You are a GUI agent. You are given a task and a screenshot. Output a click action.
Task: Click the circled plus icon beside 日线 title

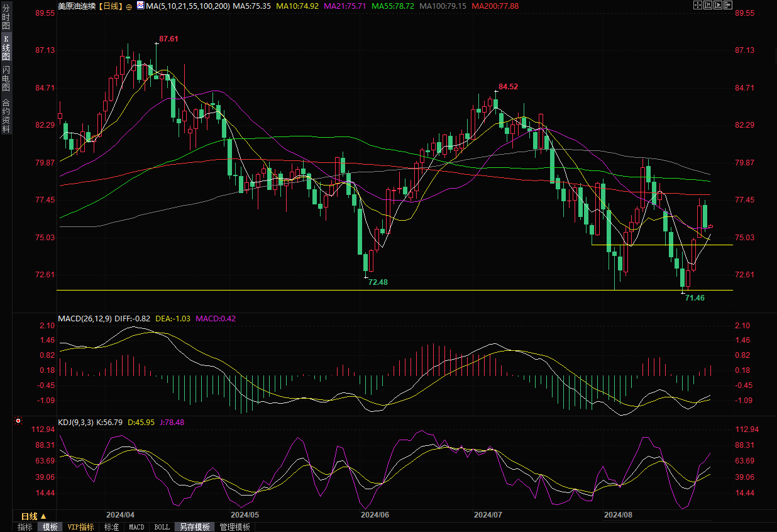[x=129, y=6]
